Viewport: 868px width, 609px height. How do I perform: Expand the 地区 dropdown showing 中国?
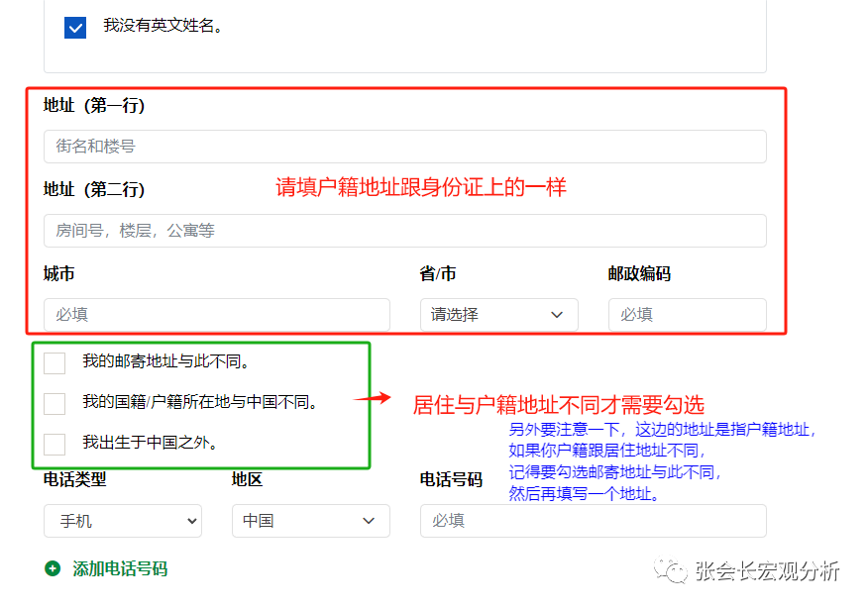310,521
